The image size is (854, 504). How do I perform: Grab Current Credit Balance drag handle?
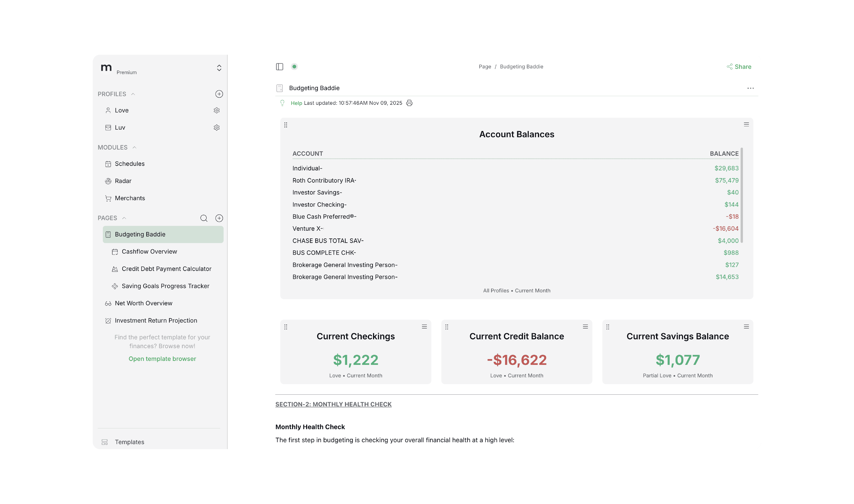(447, 327)
